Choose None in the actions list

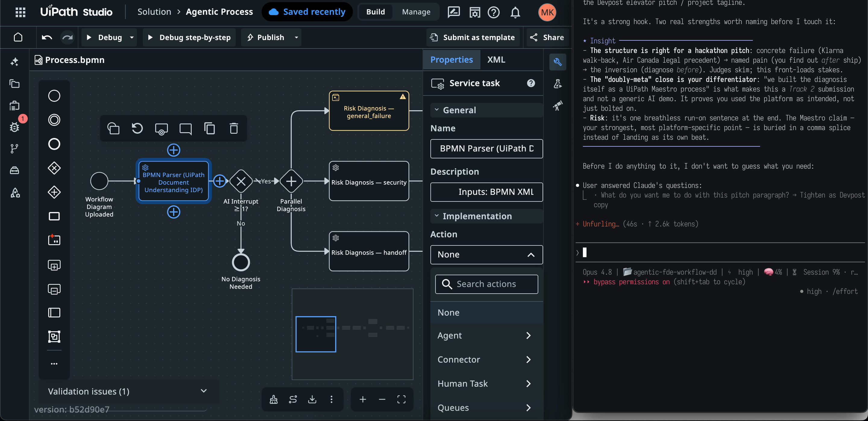pyautogui.click(x=486, y=313)
